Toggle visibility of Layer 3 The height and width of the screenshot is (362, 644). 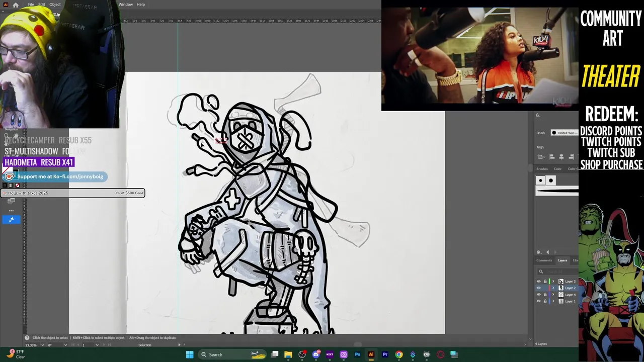tap(539, 282)
